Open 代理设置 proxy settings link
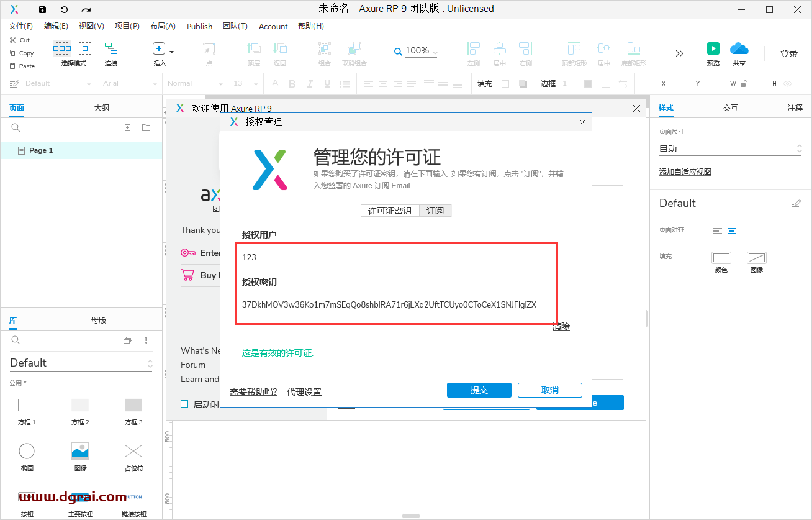The width and height of the screenshot is (812, 520). point(304,391)
